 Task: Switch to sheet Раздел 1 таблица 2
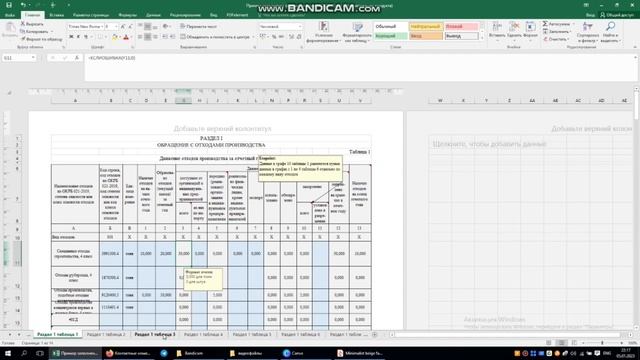pos(106,335)
